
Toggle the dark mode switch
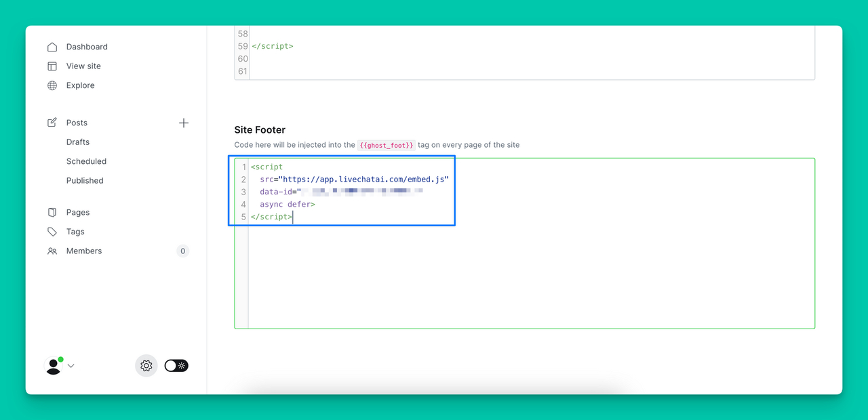tap(176, 366)
